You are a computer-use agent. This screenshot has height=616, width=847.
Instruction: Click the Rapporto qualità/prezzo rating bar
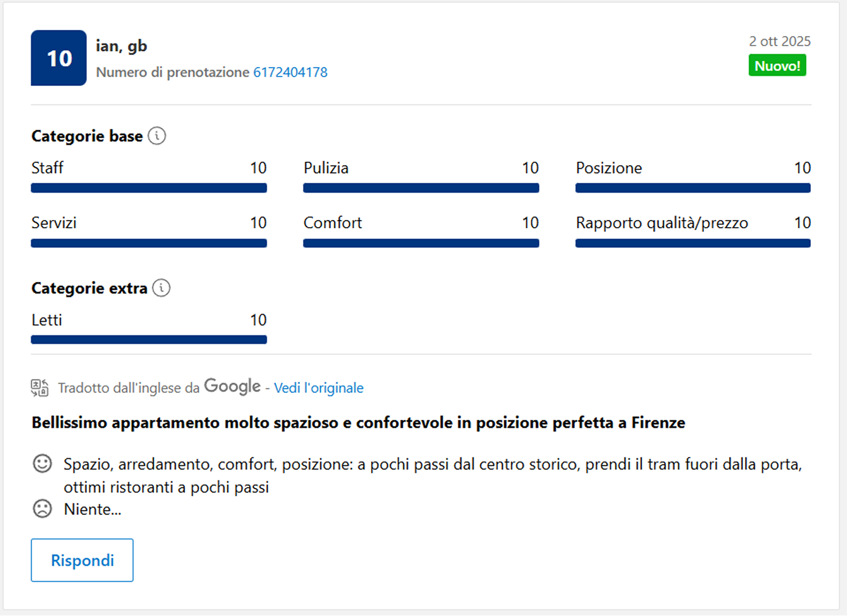coord(693,243)
